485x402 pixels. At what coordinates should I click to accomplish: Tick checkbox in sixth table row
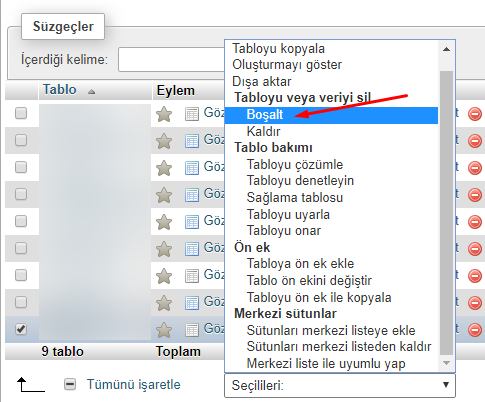click(21, 248)
